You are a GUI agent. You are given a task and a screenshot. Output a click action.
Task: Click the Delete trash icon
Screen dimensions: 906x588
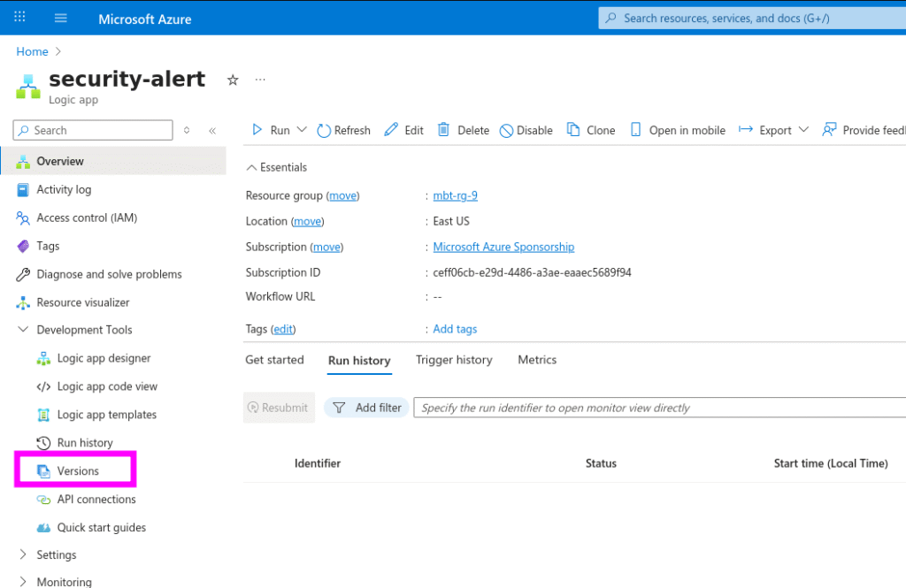(444, 130)
